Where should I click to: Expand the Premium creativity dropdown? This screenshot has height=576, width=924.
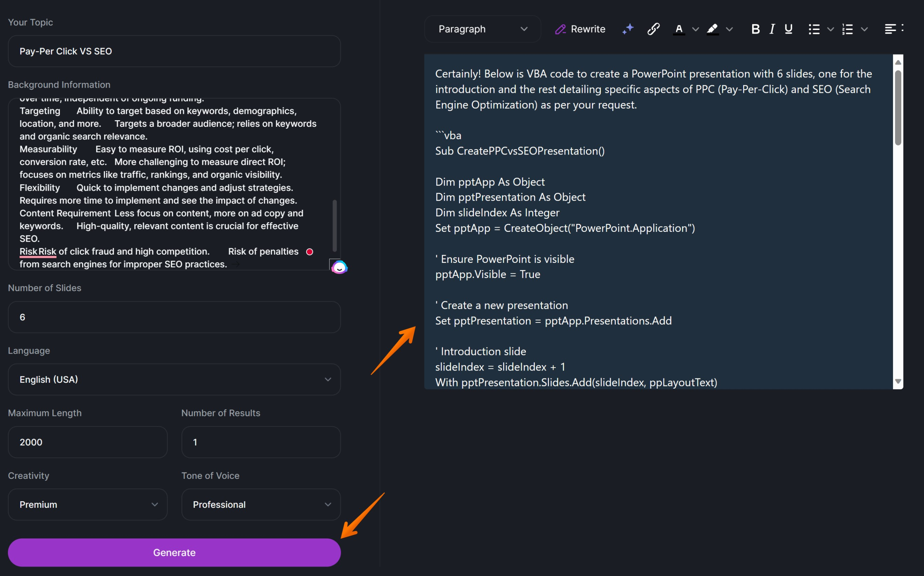click(88, 504)
